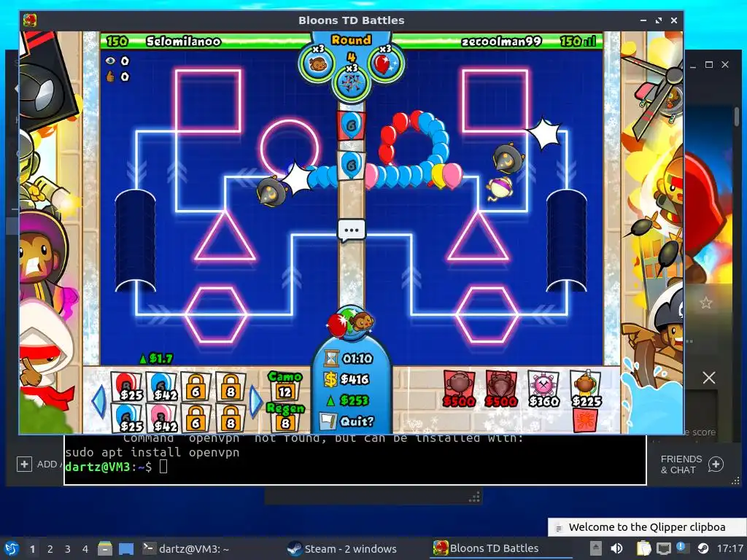
Task: Switch to the dartz@VM3 terminal task
Action: [186, 548]
